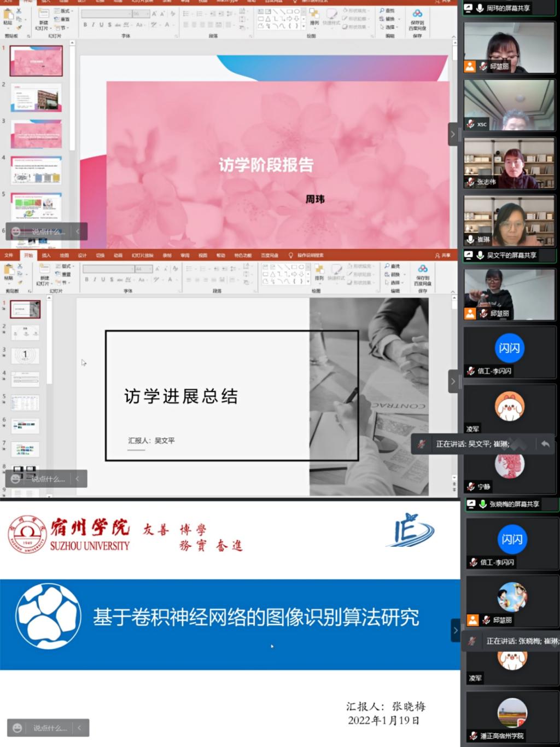Open emoji picker beside chat over 张晓梅's slide
This screenshot has height=747, width=560.
click(x=17, y=728)
